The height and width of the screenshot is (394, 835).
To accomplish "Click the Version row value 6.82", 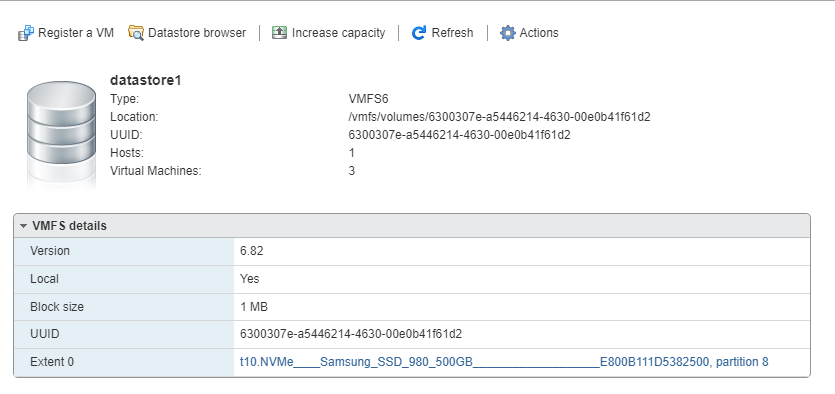I will (252, 251).
